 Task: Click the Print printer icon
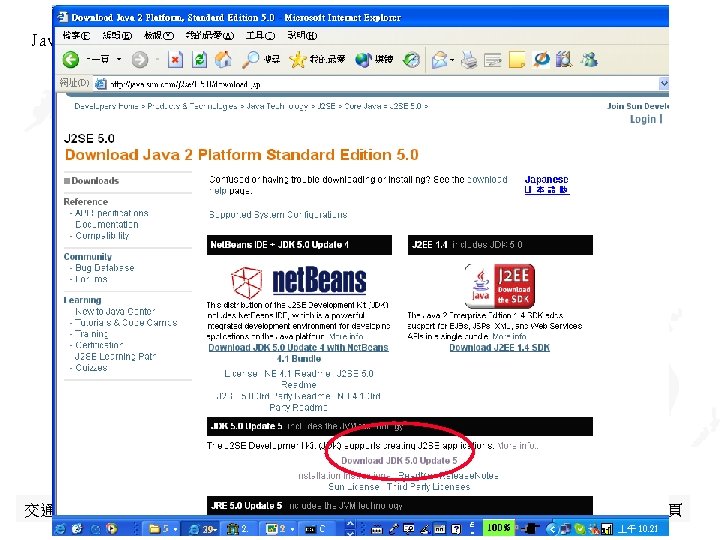coord(469,59)
